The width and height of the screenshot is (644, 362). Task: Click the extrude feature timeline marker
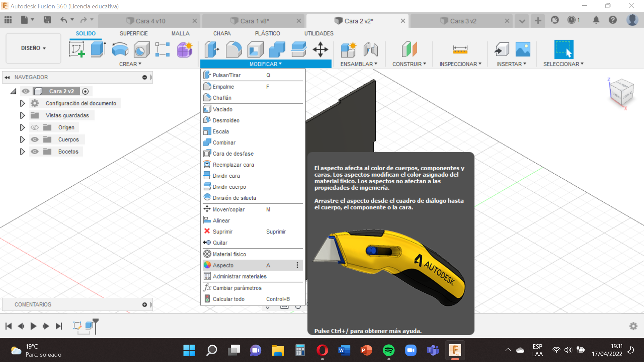coord(89,325)
